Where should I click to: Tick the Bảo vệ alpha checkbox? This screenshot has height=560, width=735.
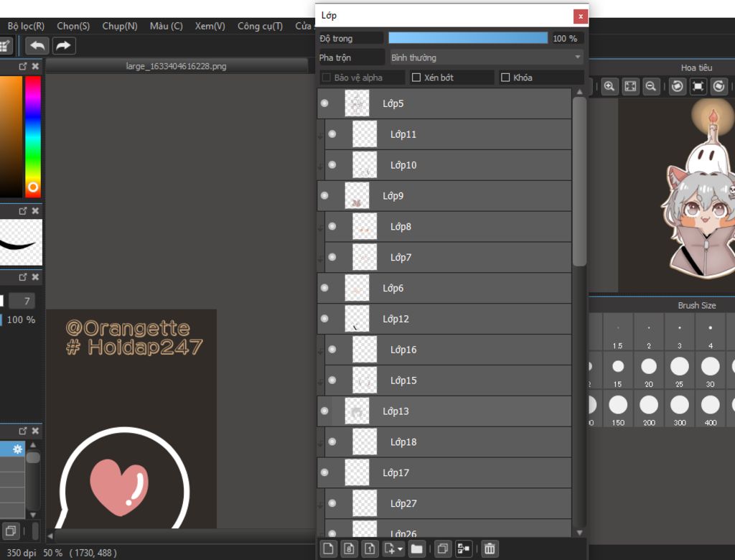coord(327,78)
